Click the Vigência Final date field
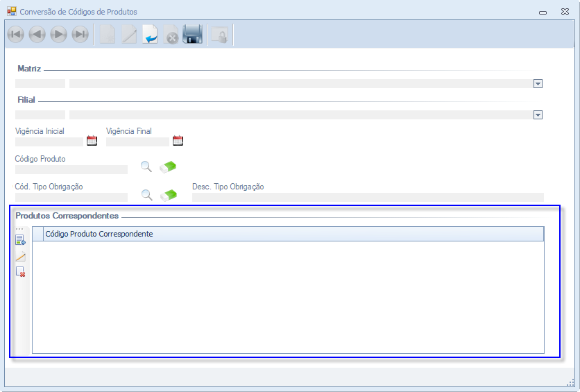 [137, 142]
